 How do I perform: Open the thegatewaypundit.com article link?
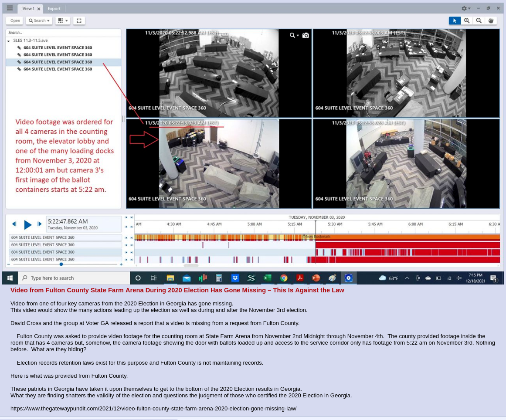(x=153, y=408)
